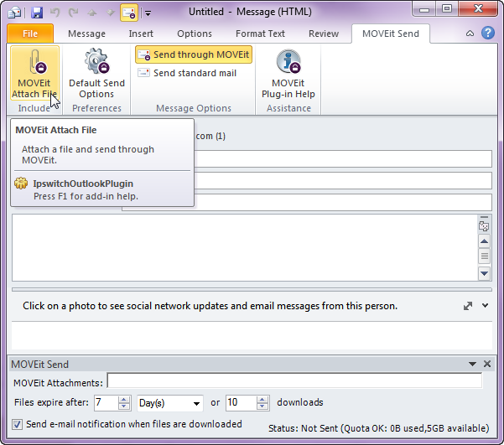Increase the files expire days value
Image resolution: width=504 pixels, height=445 pixels.
coord(124,400)
